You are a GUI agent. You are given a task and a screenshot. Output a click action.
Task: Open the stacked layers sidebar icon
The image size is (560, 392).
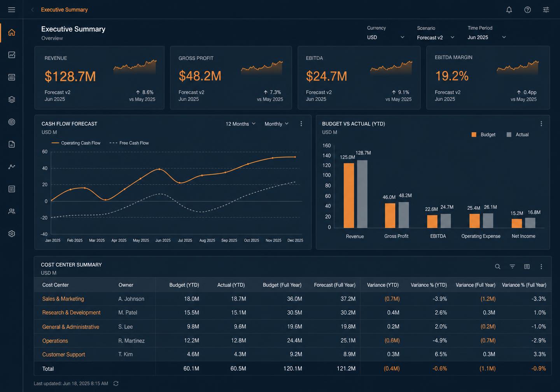pos(12,100)
